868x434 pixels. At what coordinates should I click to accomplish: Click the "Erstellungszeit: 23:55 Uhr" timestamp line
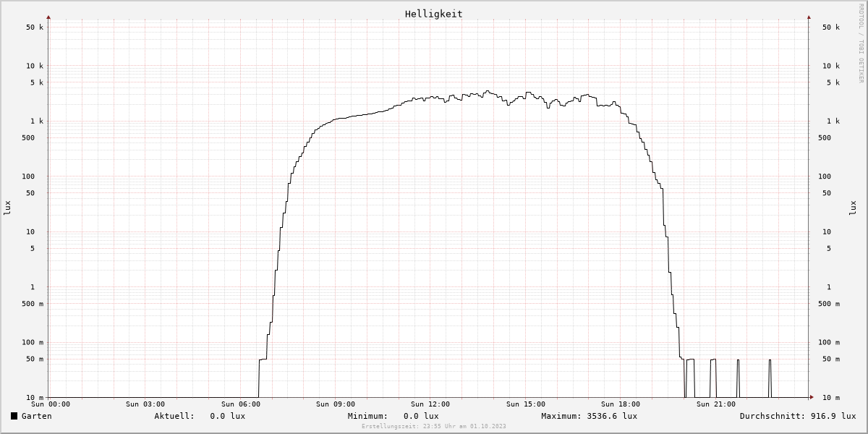pyautogui.click(x=434, y=427)
